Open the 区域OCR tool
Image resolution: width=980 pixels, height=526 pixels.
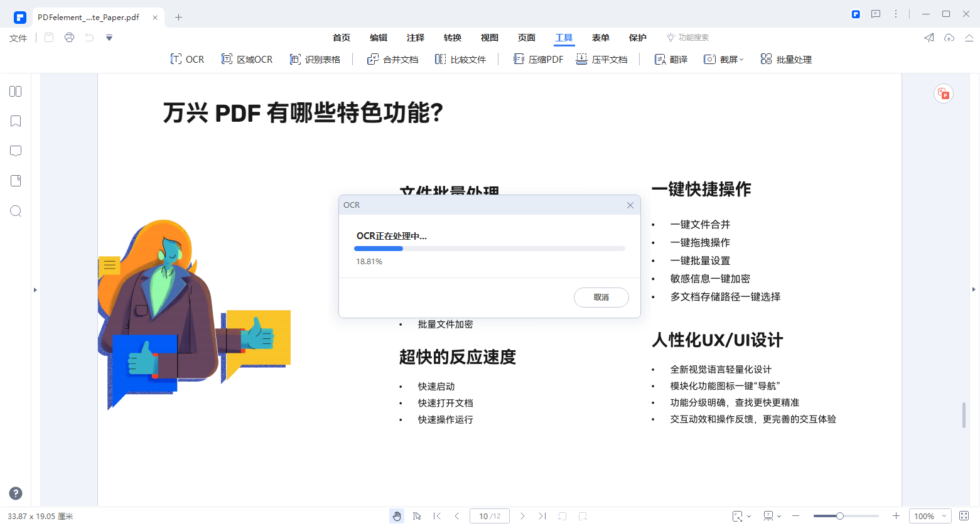(247, 58)
